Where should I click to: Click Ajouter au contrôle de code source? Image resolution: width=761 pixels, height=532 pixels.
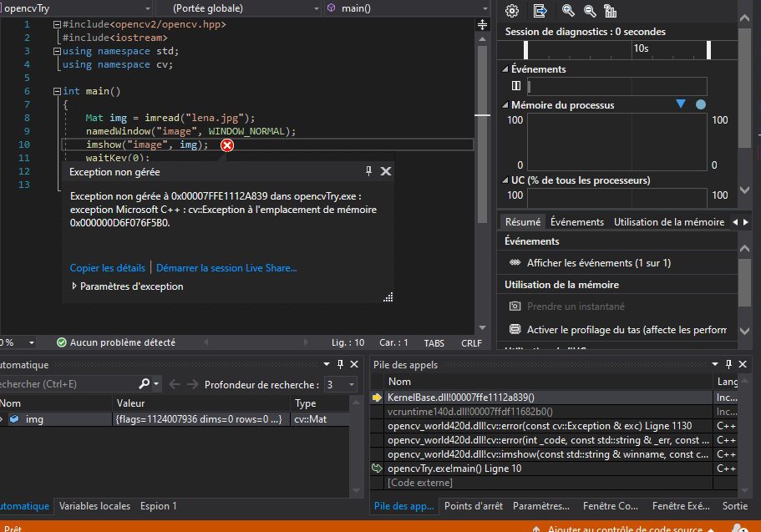click(625, 528)
